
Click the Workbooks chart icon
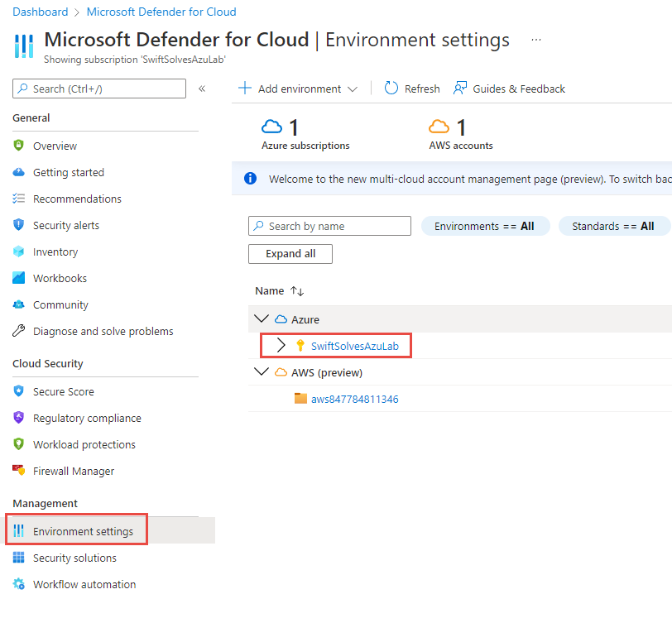(x=18, y=278)
